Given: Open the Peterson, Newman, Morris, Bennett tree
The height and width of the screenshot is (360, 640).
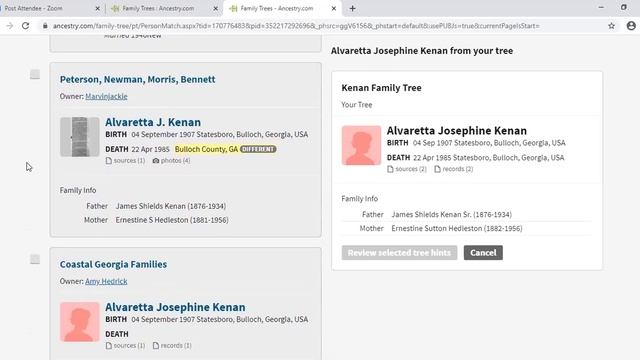Looking at the screenshot, I should pyautogui.click(x=138, y=79).
